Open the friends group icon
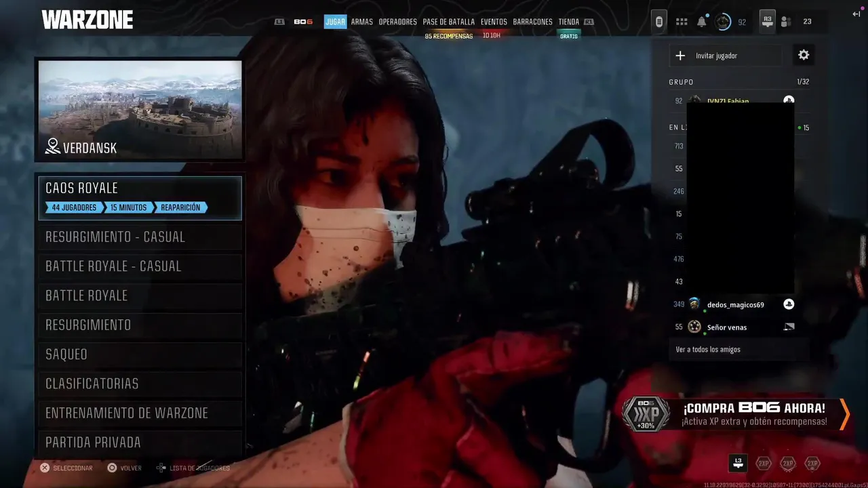 coord(786,22)
